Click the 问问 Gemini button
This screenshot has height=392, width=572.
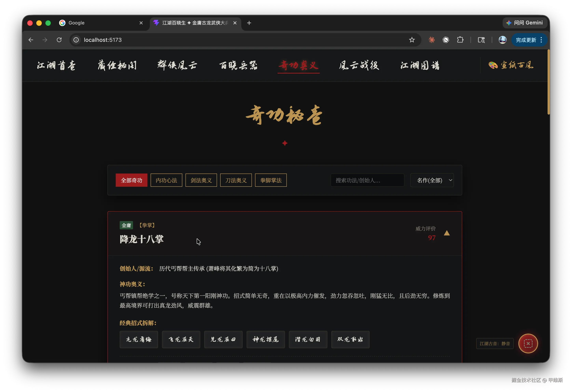pos(524,23)
